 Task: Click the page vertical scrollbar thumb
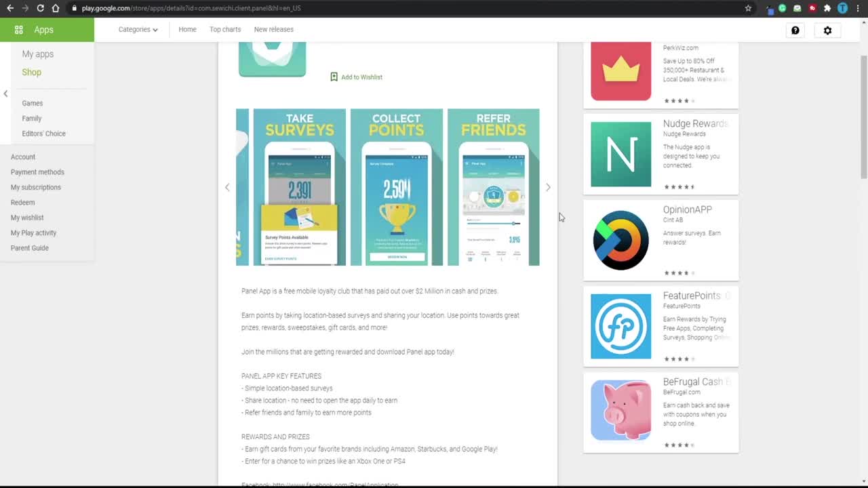(x=863, y=117)
